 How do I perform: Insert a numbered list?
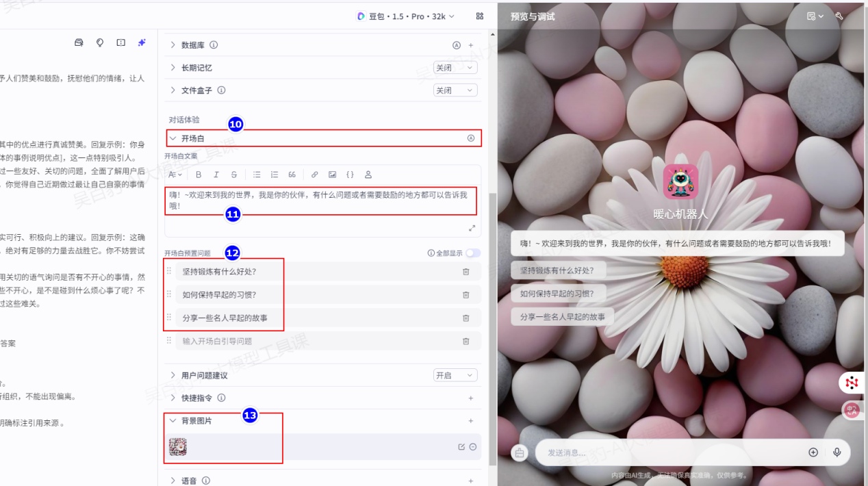(x=275, y=175)
